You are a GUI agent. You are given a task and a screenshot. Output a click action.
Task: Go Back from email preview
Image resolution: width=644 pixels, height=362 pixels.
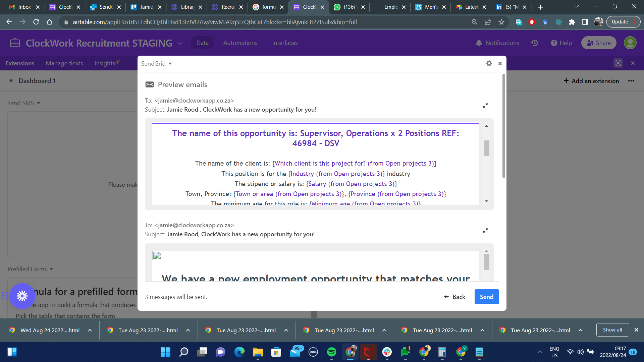coord(455,297)
